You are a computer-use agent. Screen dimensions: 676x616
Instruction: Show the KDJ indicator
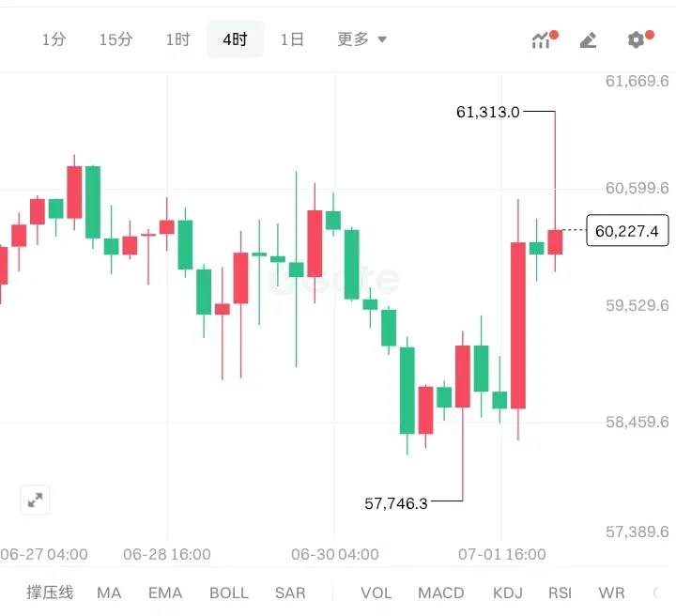pos(508,593)
